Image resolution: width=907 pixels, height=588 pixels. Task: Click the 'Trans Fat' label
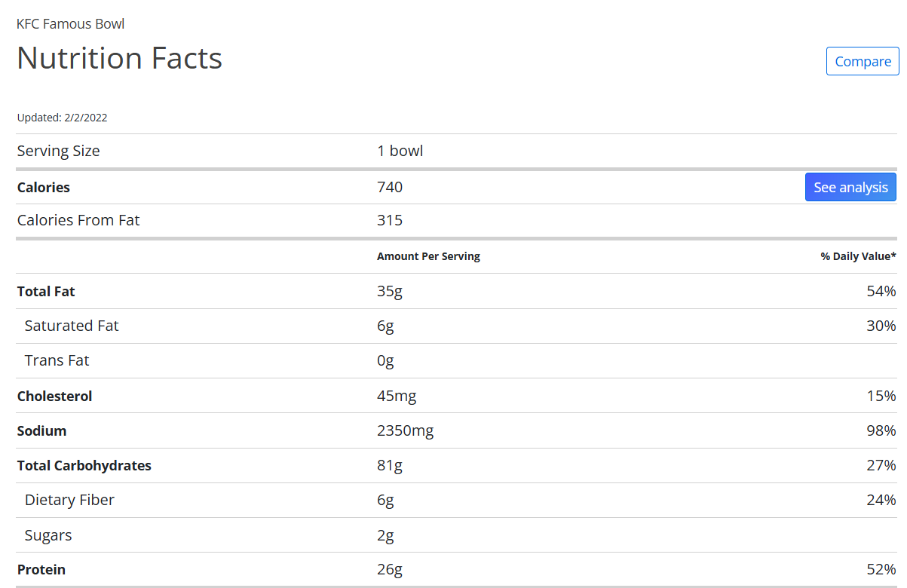(x=57, y=360)
